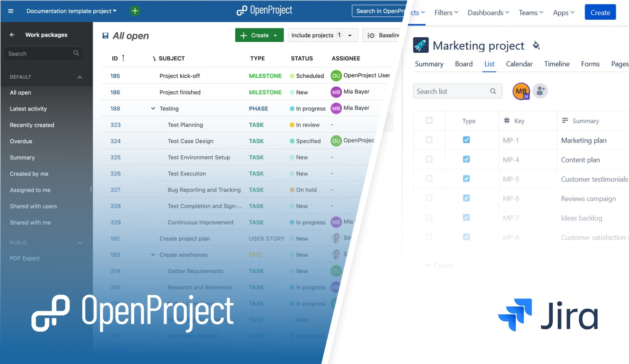Open the Filters dropdown in Jira
629x364 pixels.
click(x=446, y=13)
